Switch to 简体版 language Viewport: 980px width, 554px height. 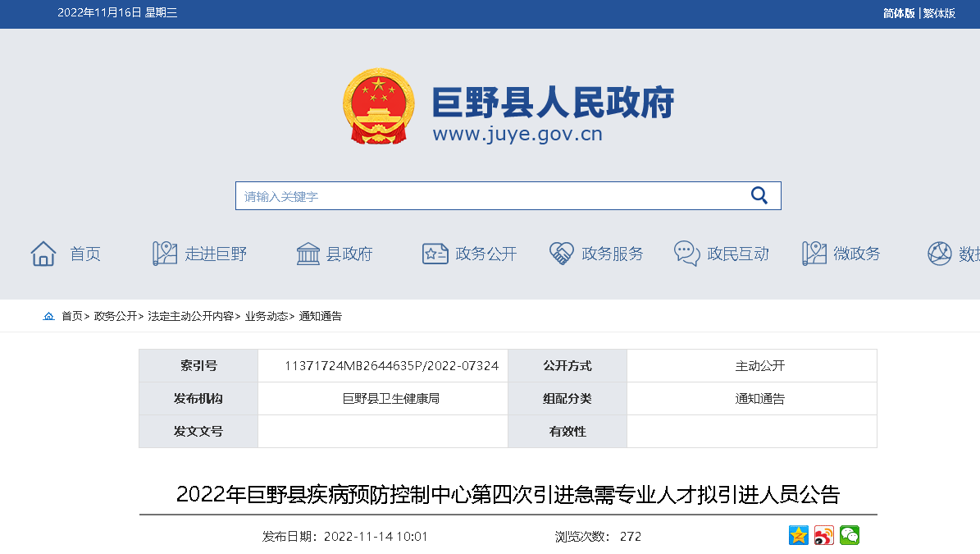tap(899, 13)
